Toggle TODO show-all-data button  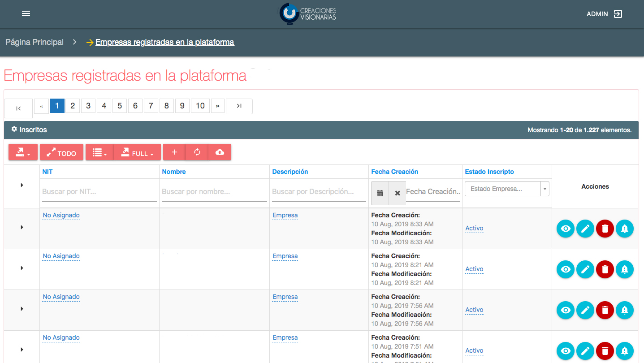(61, 153)
